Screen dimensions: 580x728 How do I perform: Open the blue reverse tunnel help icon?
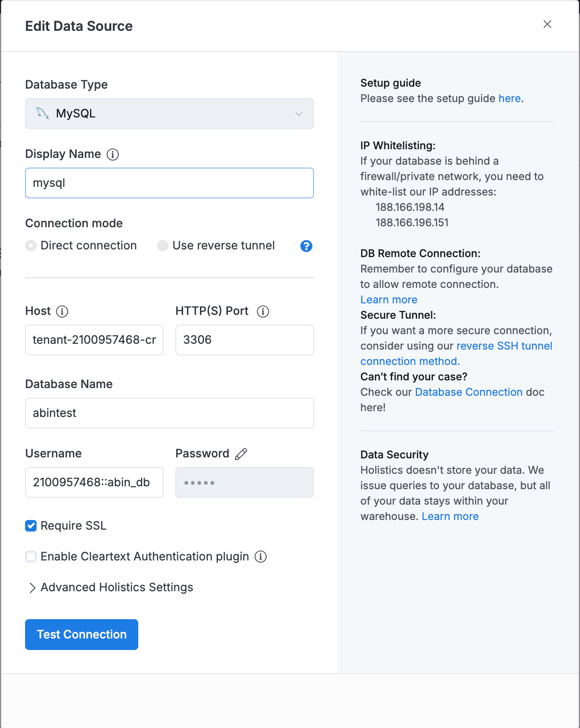pos(306,246)
